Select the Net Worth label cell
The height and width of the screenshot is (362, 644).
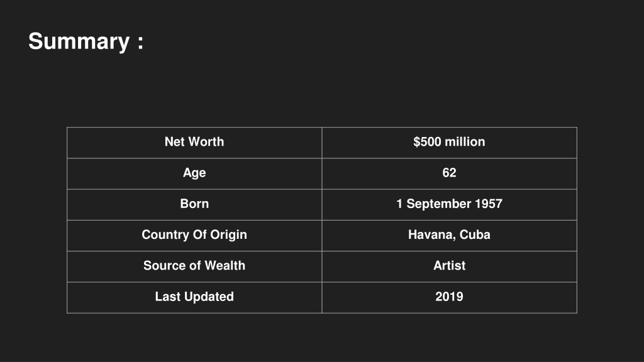(194, 143)
